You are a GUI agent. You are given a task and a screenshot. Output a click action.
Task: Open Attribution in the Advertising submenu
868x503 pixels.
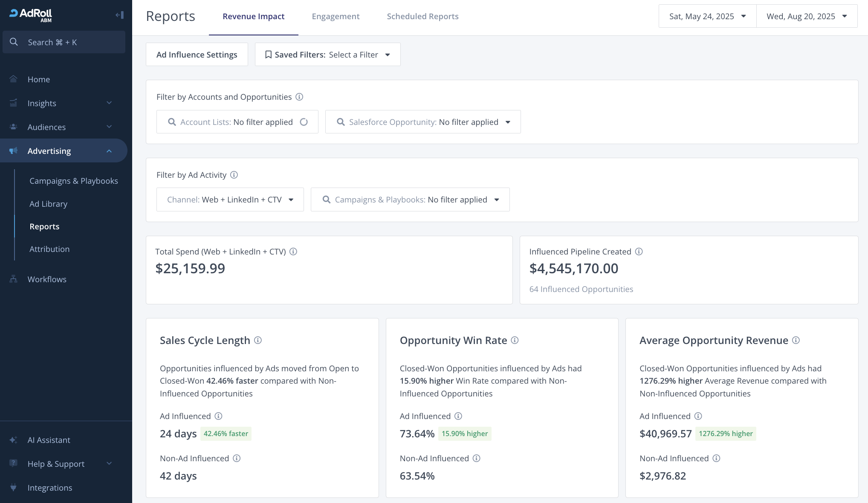click(x=49, y=249)
